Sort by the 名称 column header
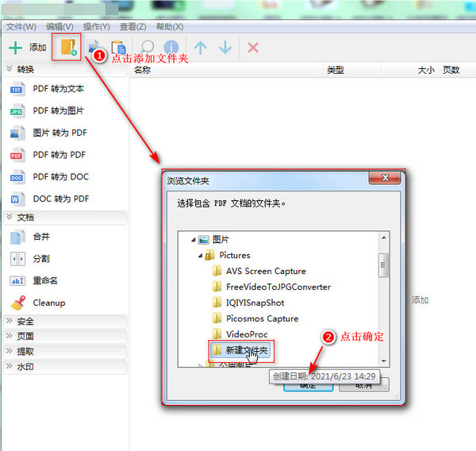476x451 pixels. click(x=226, y=70)
